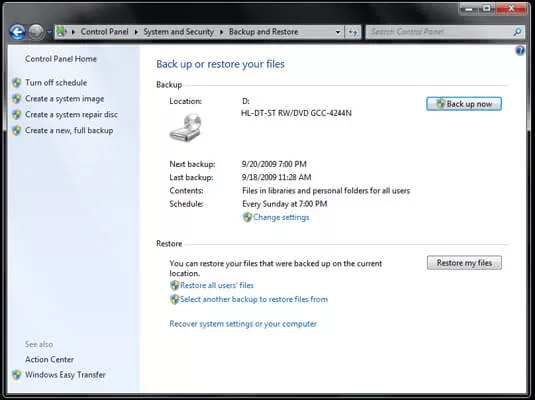Open the Change settings link
The height and width of the screenshot is (400, 535).
pos(281,217)
